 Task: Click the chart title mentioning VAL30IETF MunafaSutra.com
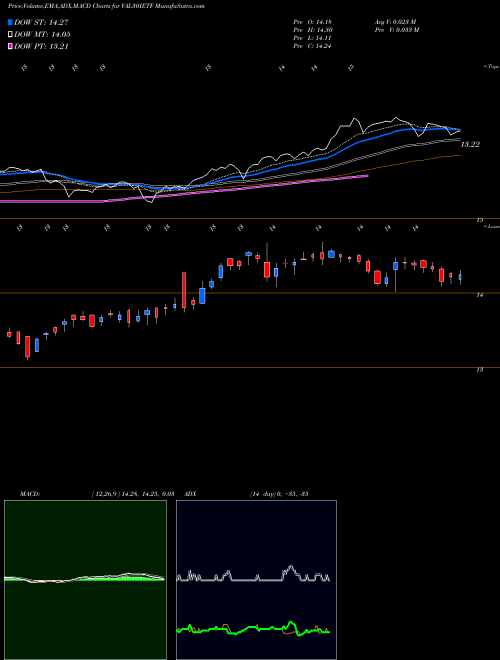point(106,6)
